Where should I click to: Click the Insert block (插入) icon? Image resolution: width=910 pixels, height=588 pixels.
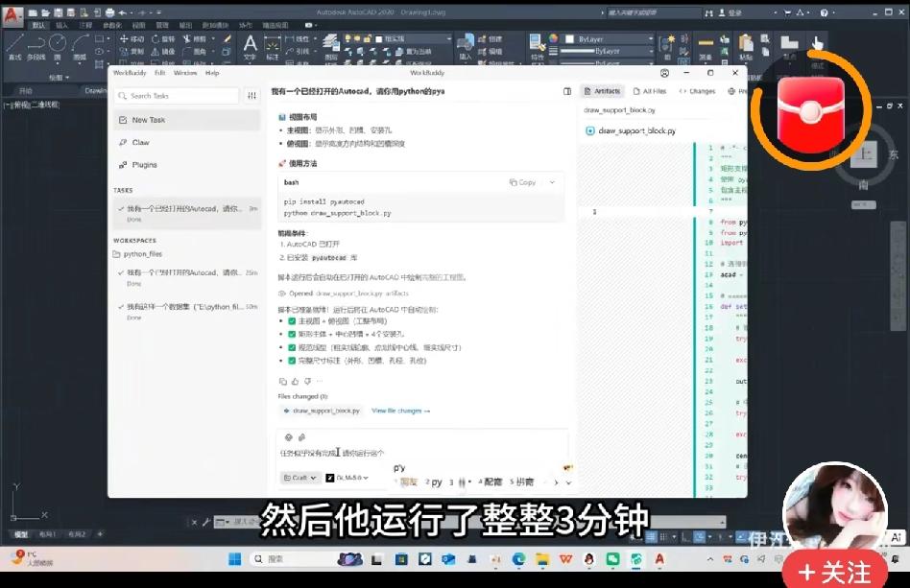466,46
